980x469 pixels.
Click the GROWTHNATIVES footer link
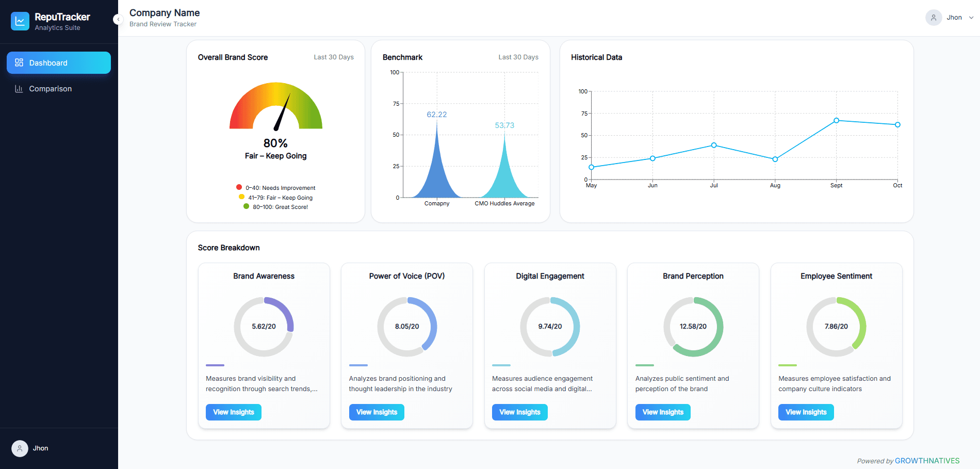coord(927,461)
